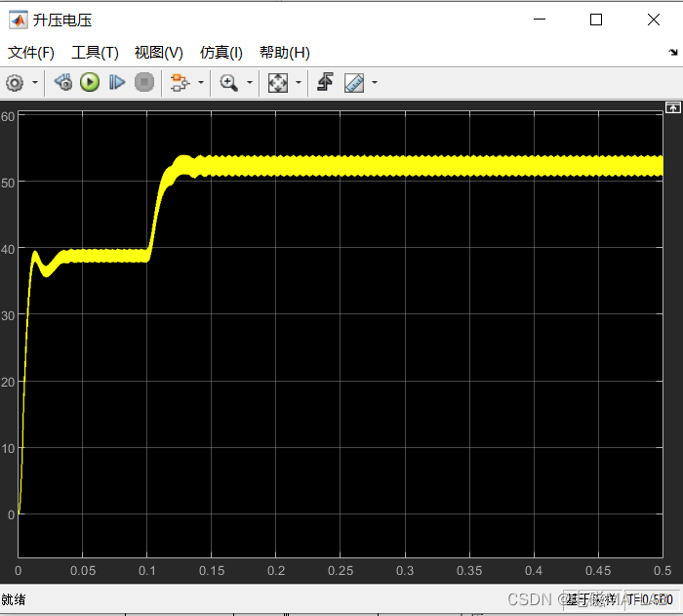Click the Step Back icon
This screenshot has width=683, height=616.
point(63,83)
